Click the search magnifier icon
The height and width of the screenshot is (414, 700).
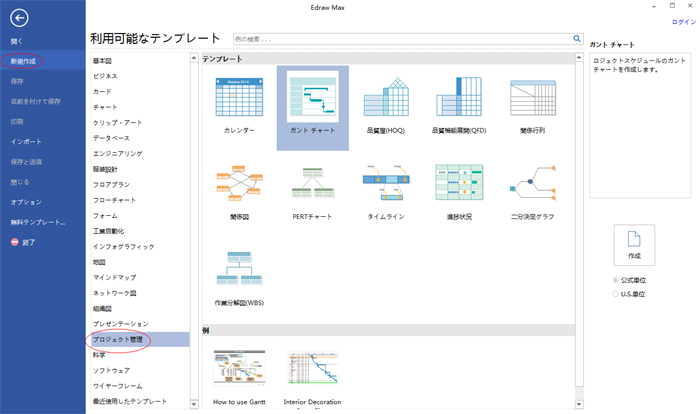tap(577, 39)
